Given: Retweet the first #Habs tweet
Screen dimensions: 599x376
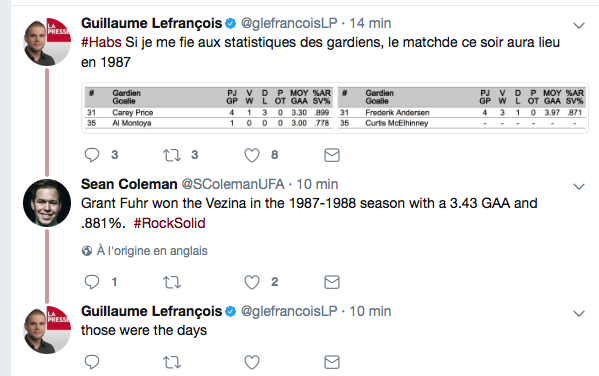Looking at the screenshot, I should pos(172,155).
